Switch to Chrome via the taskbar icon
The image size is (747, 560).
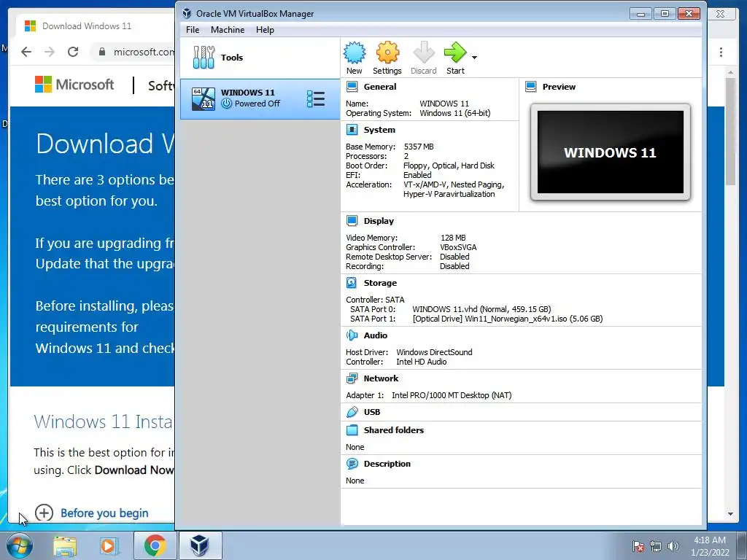click(155, 545)
